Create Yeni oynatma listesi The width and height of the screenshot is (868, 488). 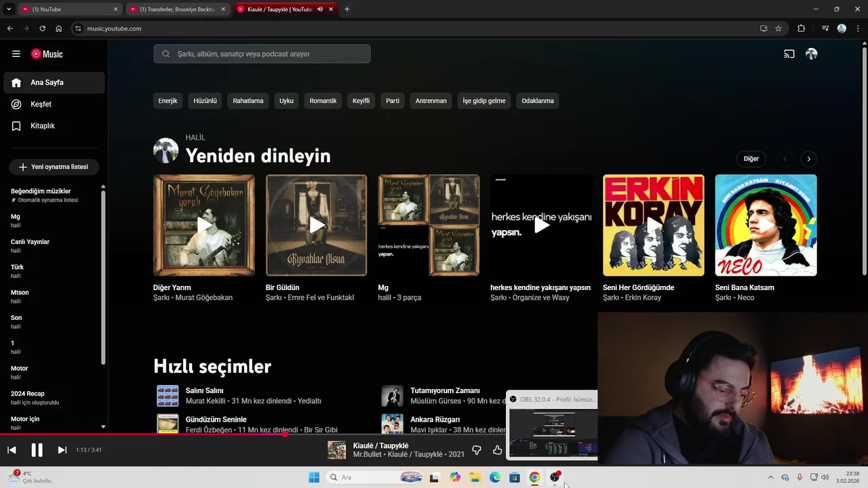[54, 167]
